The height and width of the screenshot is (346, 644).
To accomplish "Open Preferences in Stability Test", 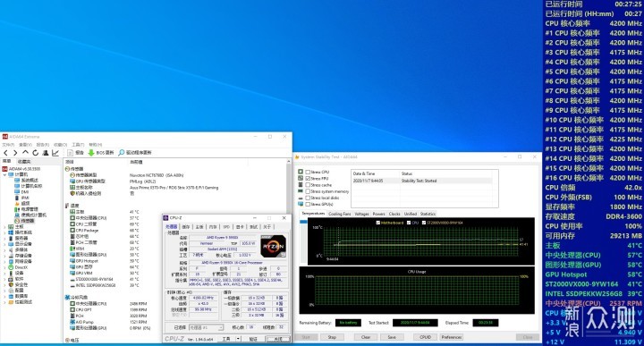I will click(x=452, y=337).
